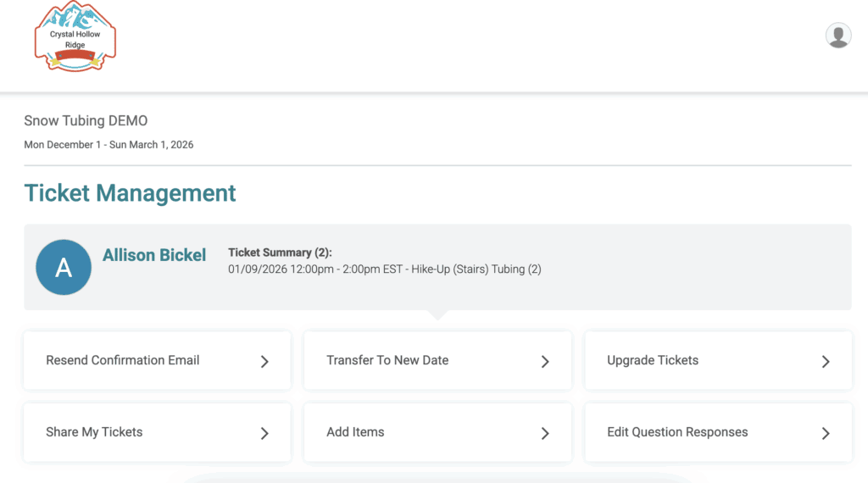The width and height of the screenshot is (868, 483).
Task: Click the Crystal Hollow Ridge logo
Action: tap(75, 36)
